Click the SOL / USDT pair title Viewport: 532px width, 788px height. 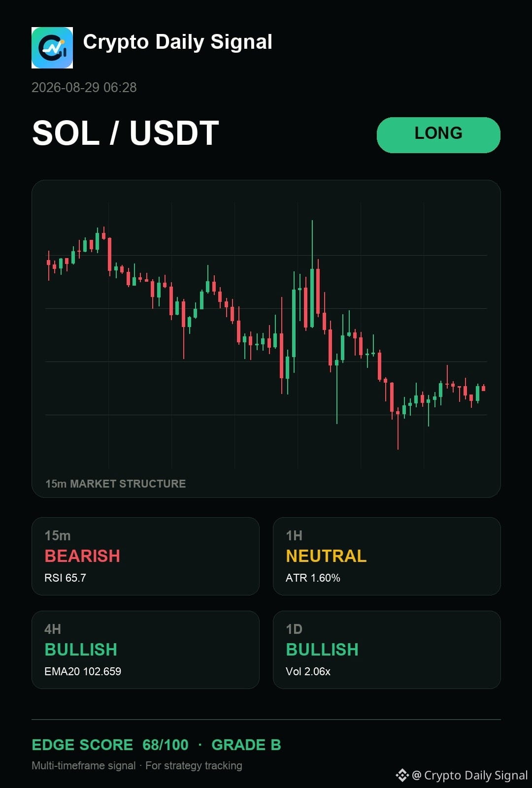click(126, 133)
